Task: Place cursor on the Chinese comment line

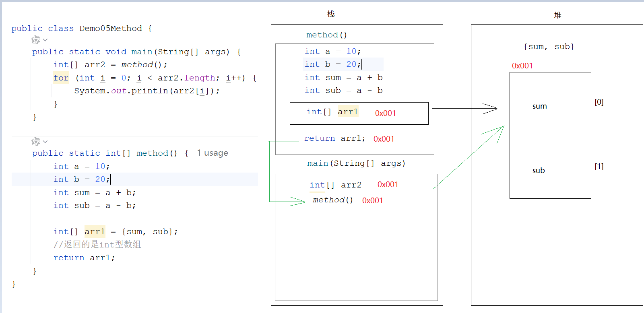Action: pos(97,245)
